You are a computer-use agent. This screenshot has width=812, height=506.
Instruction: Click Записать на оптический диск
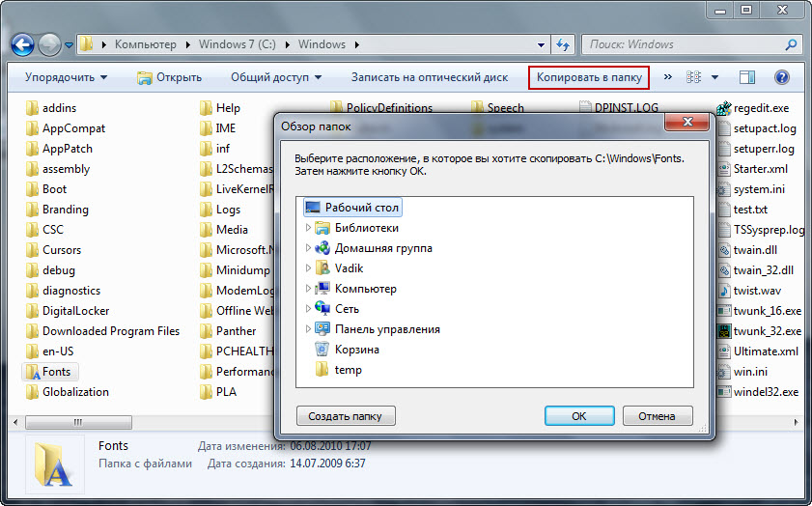(430, 77)
